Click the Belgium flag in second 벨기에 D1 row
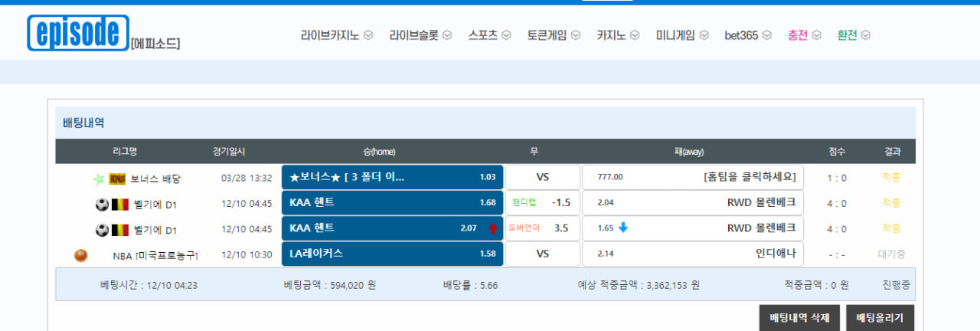Image resolution: width=980 pixels, height=331 pixels. click(x=120, y=230)
